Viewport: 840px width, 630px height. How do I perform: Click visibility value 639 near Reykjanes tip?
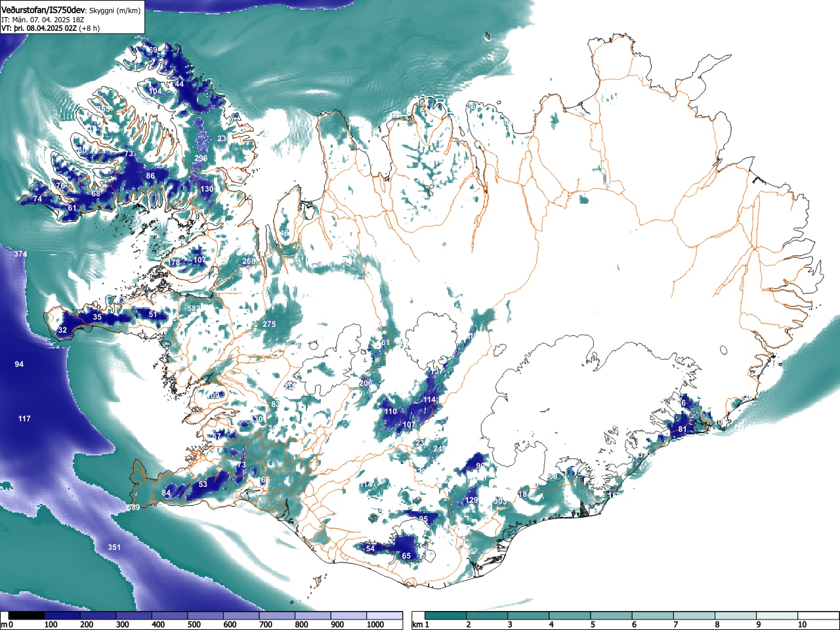(133, 507)
